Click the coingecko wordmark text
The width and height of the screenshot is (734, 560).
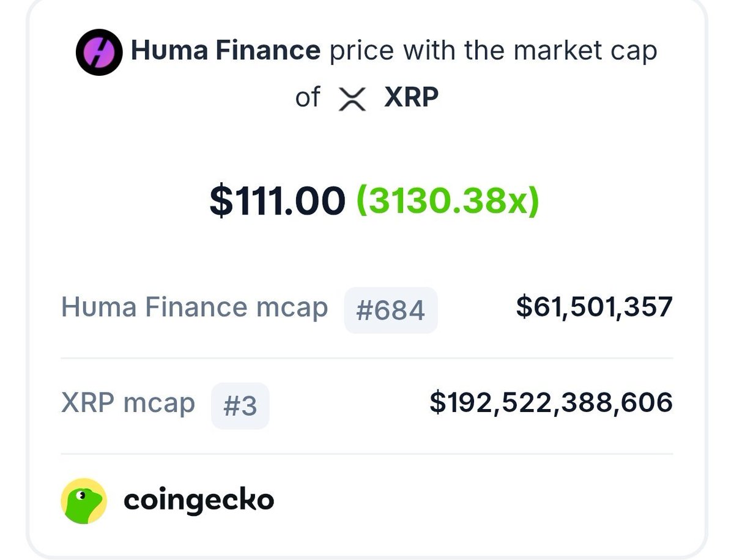pyautogui.click(x=199, y=501)
